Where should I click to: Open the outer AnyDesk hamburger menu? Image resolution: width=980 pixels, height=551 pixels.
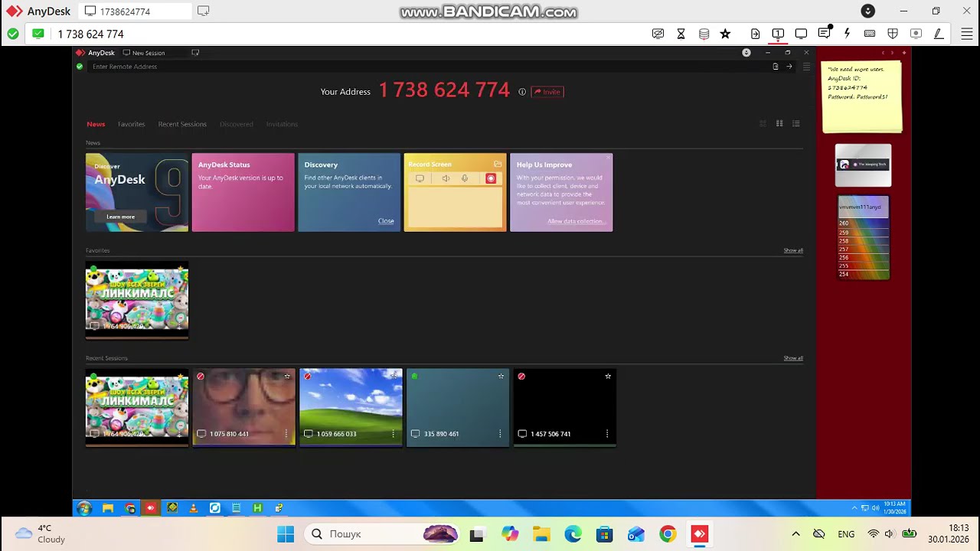pos(966,34)
